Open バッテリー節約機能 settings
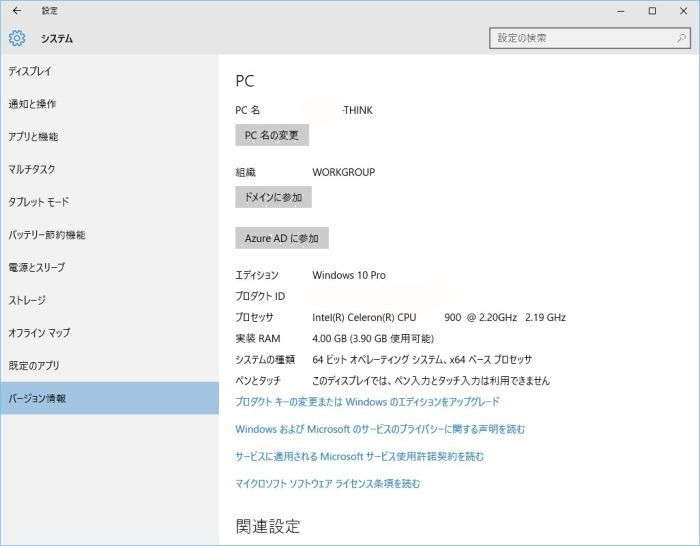The image size is (700, 546). [47, 235]
